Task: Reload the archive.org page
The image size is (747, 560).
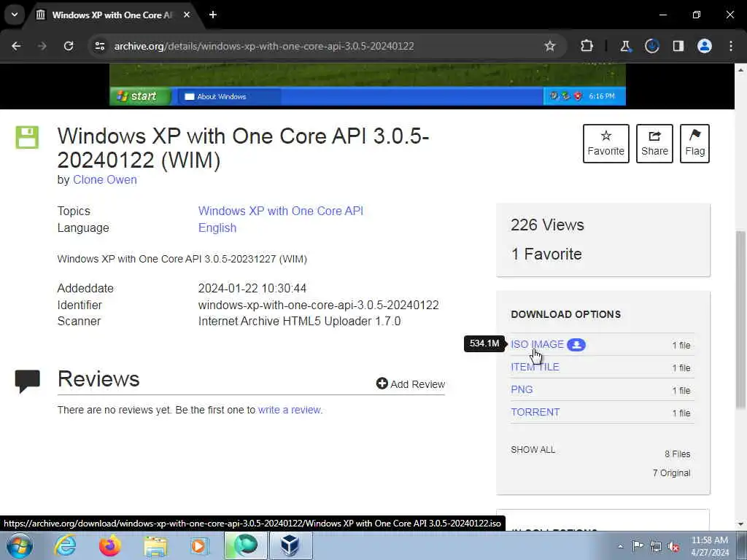Action: 69,46
